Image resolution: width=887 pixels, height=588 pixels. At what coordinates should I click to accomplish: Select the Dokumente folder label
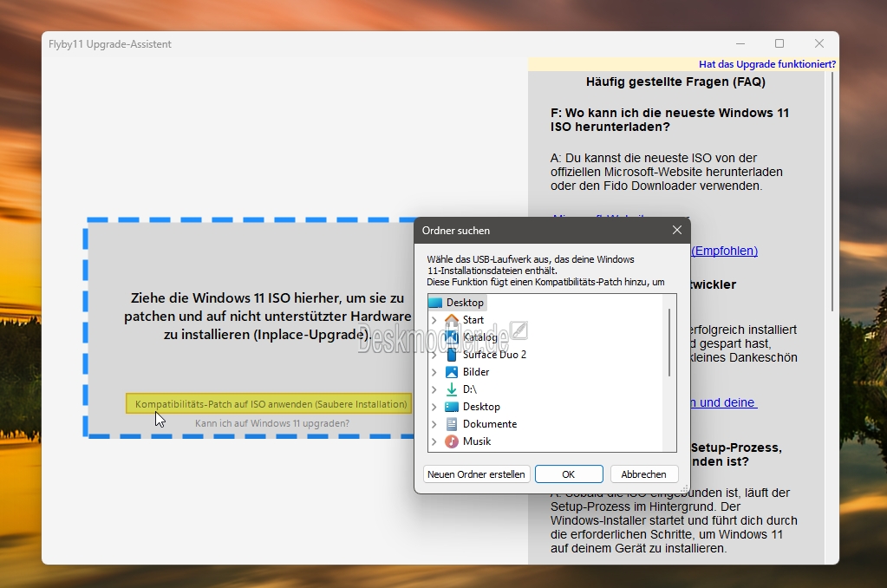tap(490, 424)
